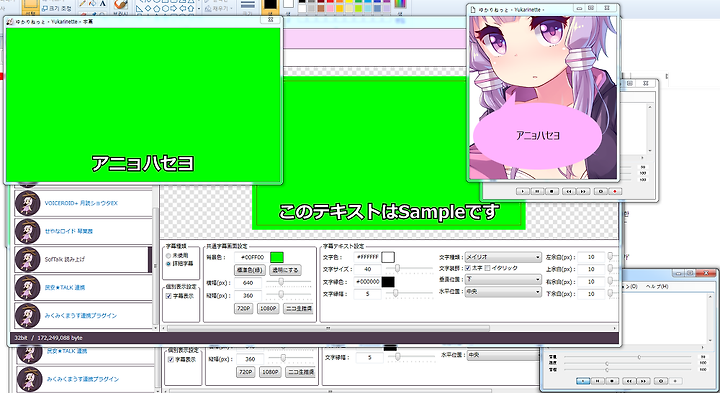Pick the right triangle shape in Paint
Viewport: 720px width, 393px height.
tap(139, 8)
